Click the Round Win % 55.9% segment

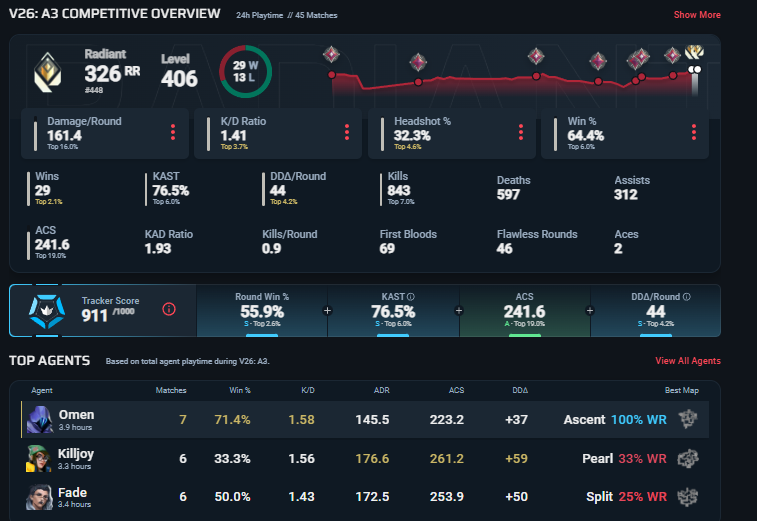coord(262,310)
